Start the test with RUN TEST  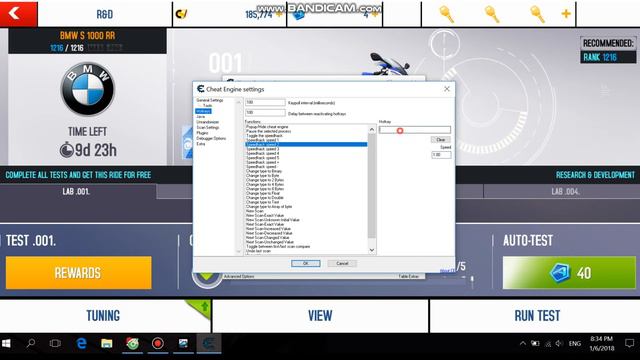pos(537,316)
